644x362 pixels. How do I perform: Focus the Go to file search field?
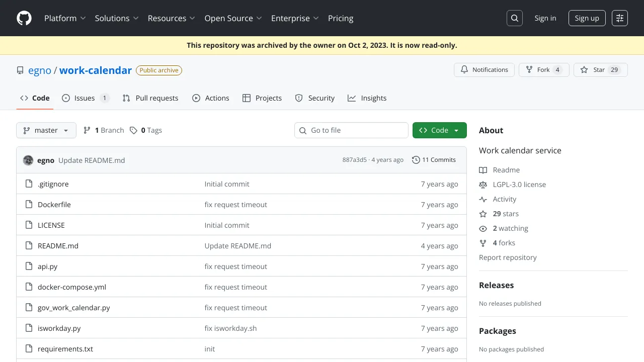point(351,130)
